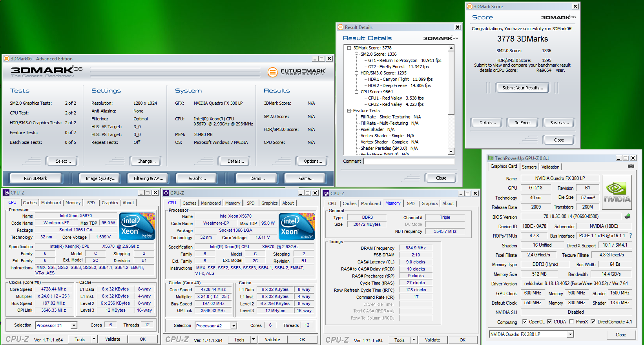
Task: Click the Result Details scrollbar down arrow
Action: click(x=451, y=152)
